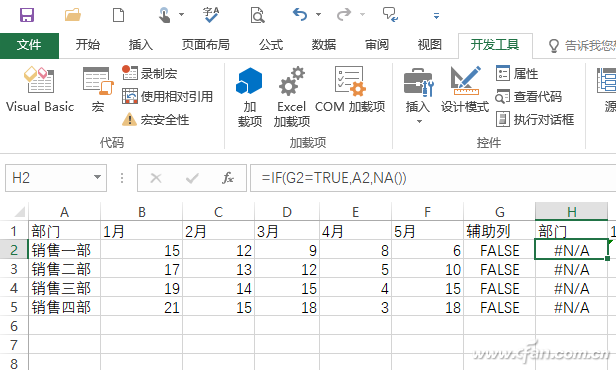Viewport: 616px width, 370px height.
Task: Click cell containing 销售一部
Action: (64, 250)
